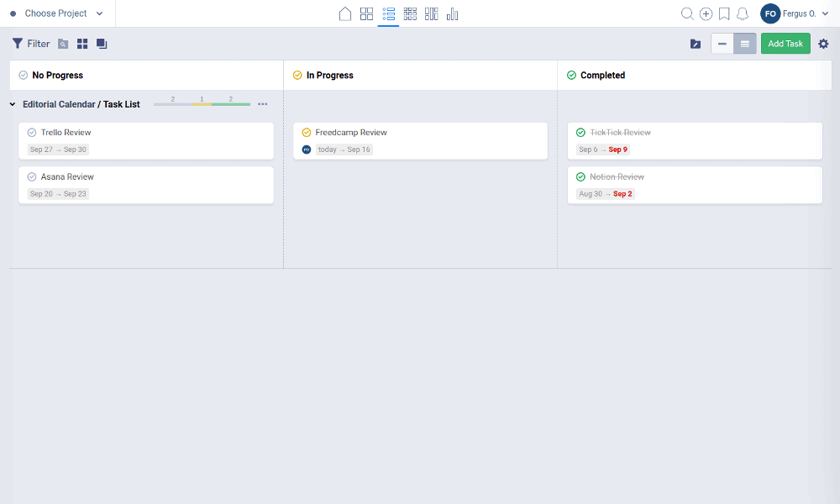Toggle TickTick Review completed checkmark

tap(580, 132)
